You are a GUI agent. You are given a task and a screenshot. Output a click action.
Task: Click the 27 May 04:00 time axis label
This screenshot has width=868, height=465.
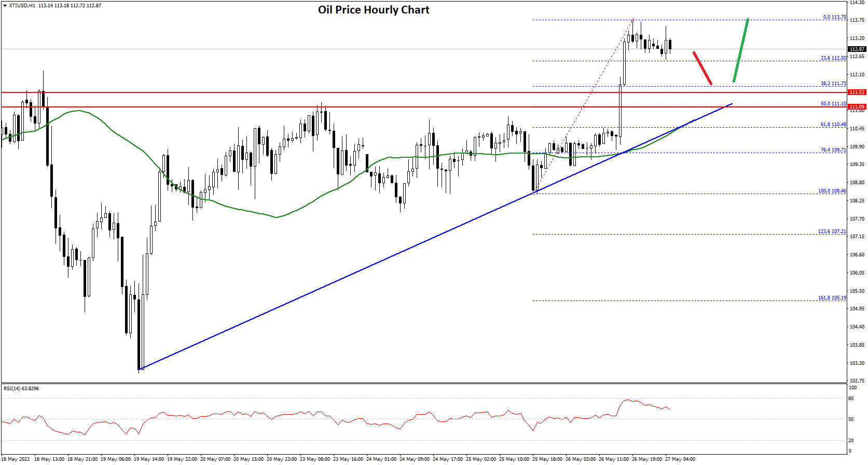[680, 459]
